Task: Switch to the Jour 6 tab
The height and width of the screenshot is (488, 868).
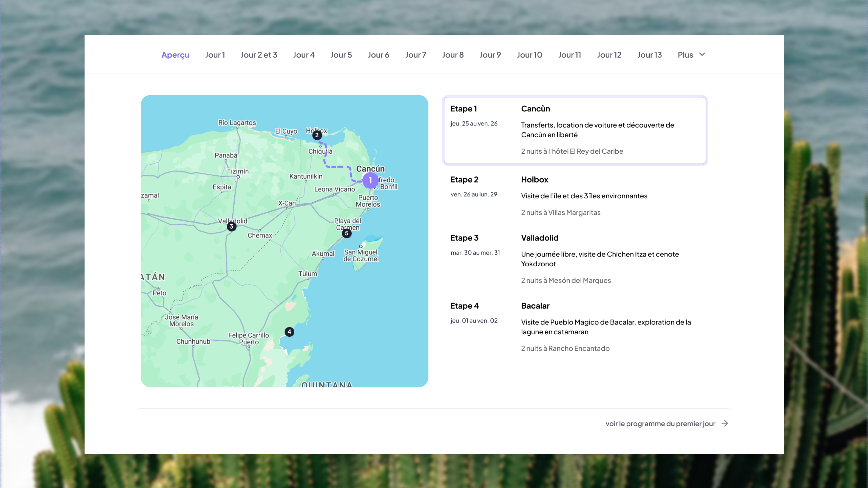Action: (378, 54)
